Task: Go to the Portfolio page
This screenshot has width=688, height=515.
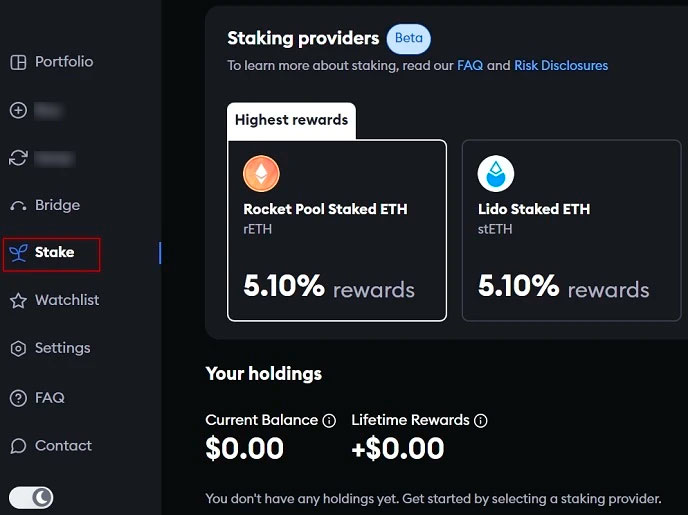Action: [x=64, y=62]
